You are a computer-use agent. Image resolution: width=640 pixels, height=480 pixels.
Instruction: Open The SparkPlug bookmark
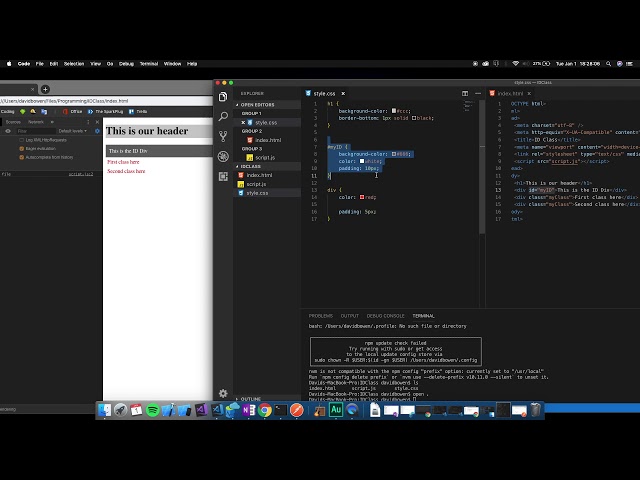pyautogui.click(x=105, y=111)
